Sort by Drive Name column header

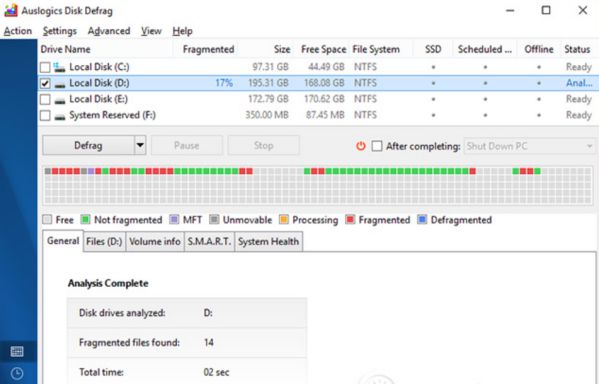(x=66, y=49)
